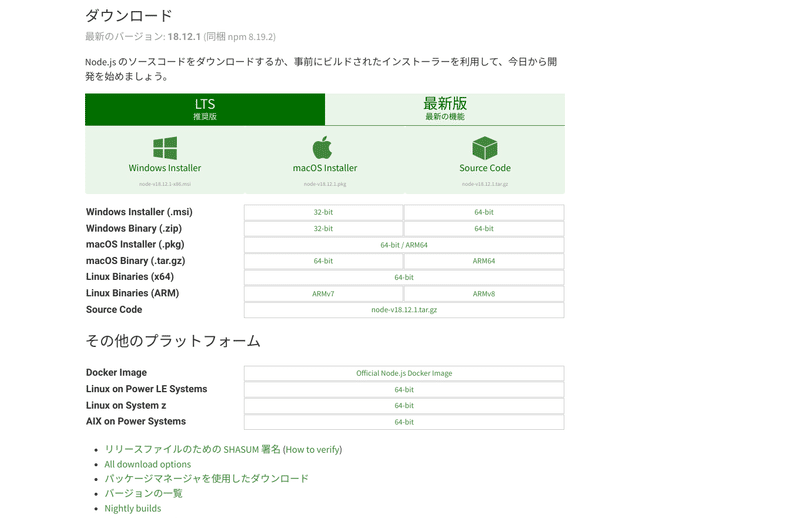The width and height of the screenshot is (800, 518).
Task: Download 32-bit Windows Binary (.zip)
Action: point(323,229)
